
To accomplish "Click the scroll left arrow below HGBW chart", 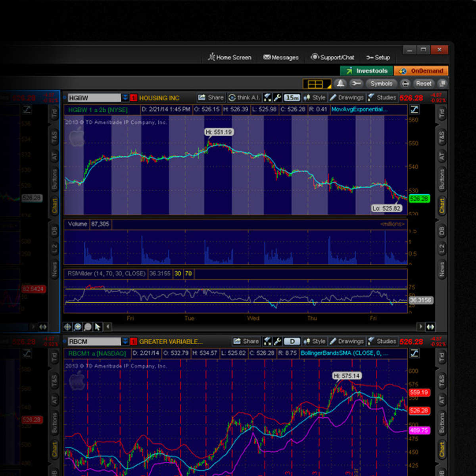I will 108,327.
